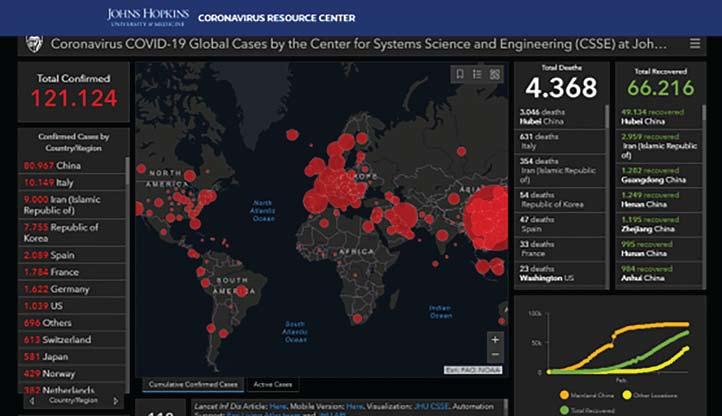Click the Total Deaths 4.368 figure
Viewport: 722px width, 416px height.
(x=561, y=88)
